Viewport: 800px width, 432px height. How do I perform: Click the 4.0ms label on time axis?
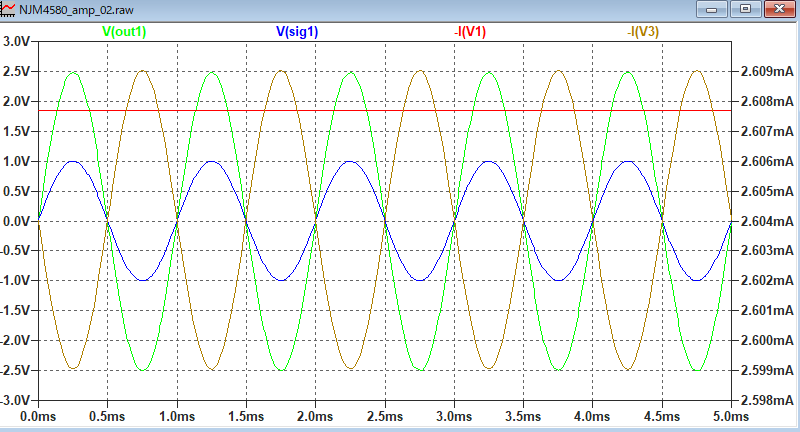592,415
